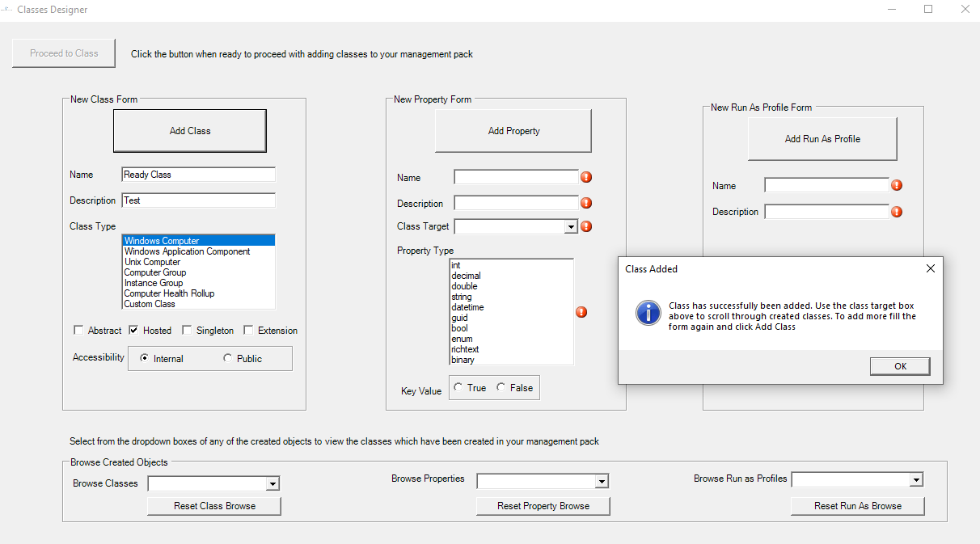Screen dimensions: 980x544
Task: Click the Classes Designer title bar app icon
Action: [x=6, y=10]
